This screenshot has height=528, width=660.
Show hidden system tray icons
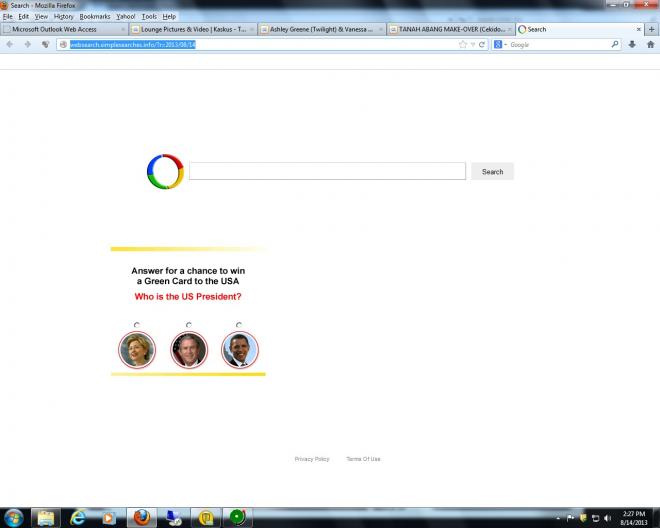557,517
